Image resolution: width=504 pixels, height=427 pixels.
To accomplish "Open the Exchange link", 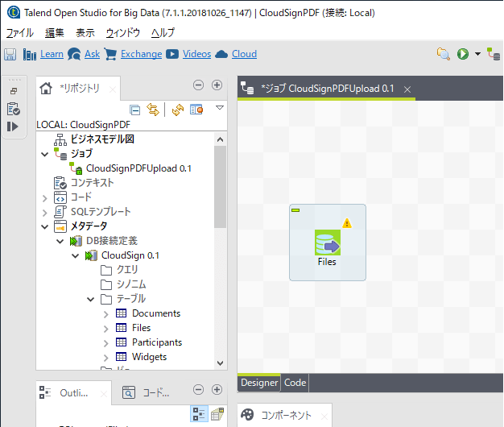I will coord(142,54).
